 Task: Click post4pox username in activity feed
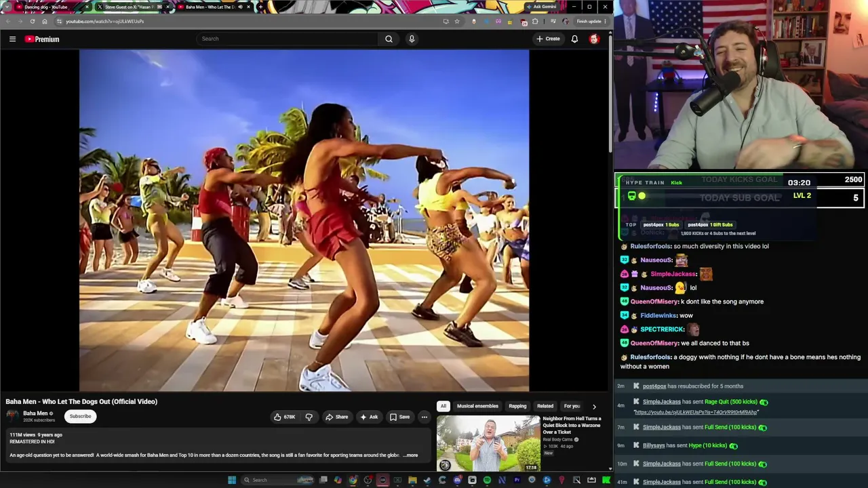tap(654, 386)
